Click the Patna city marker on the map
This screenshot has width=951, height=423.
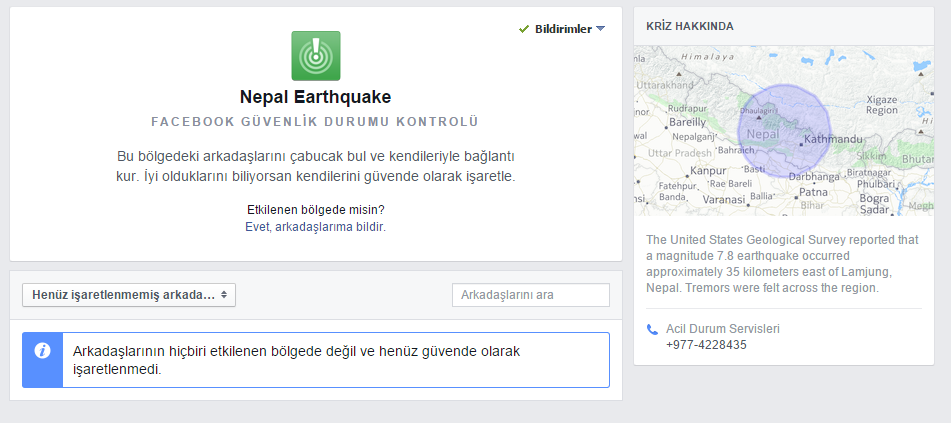click(x=796, y=196)
